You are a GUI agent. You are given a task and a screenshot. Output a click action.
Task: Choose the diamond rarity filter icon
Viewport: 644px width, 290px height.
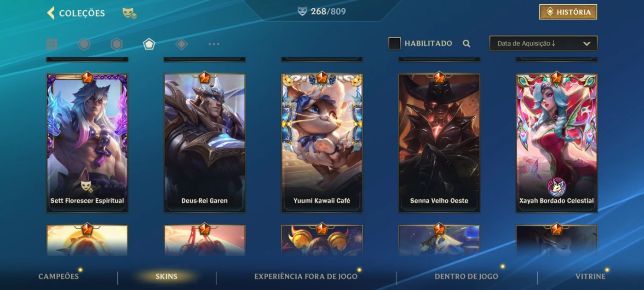[x=182, y=44]
